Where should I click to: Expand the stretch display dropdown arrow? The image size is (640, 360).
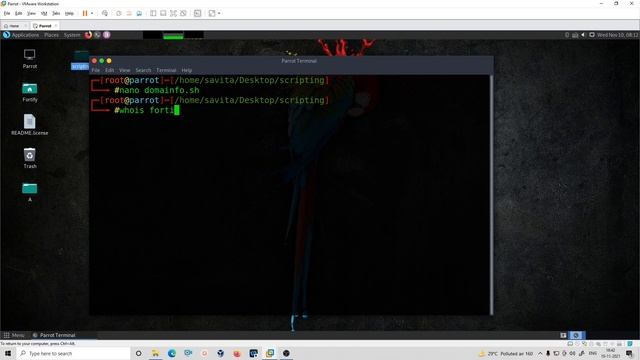coord(219,13)
